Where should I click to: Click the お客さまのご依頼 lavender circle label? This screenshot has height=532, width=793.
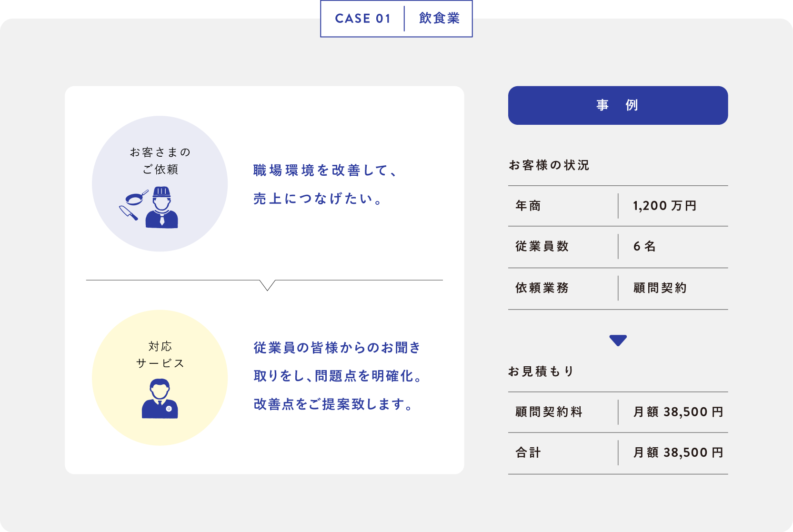160,161
